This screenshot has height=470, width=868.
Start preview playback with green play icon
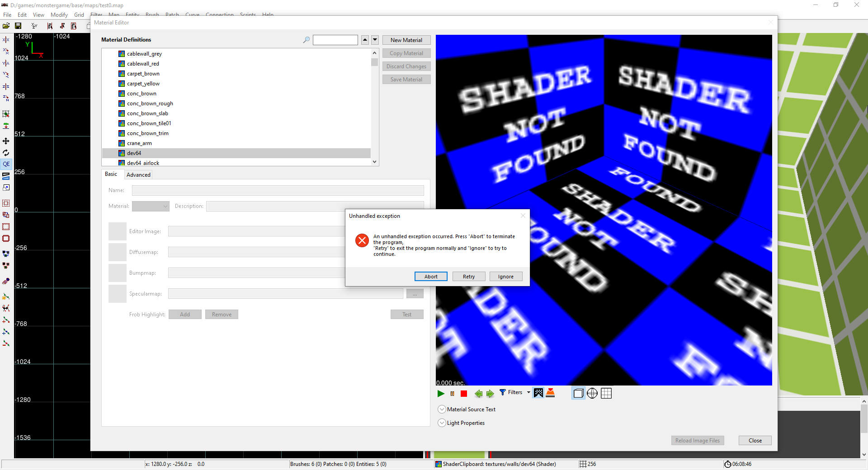(x=441, y=394)
